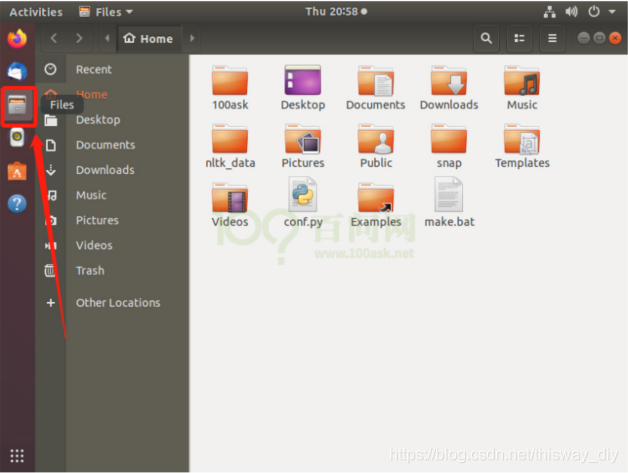The width and height of the screenshot is (628, 473).
Task: Toggle list view in the toolbar
Action: (519, 38)
